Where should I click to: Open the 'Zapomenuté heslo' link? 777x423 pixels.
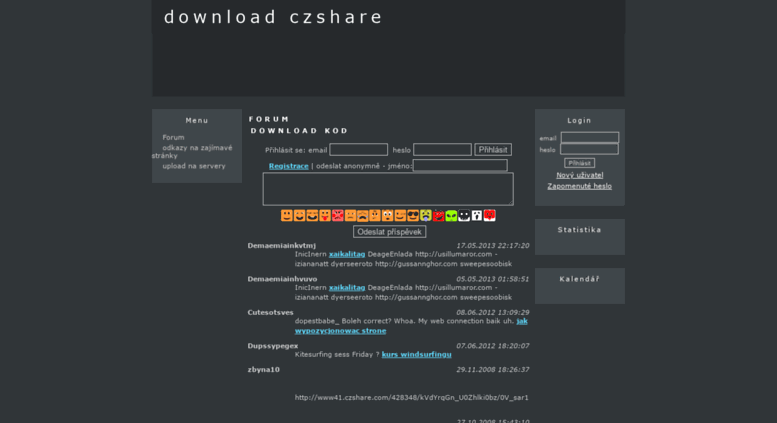pos(579,186)
